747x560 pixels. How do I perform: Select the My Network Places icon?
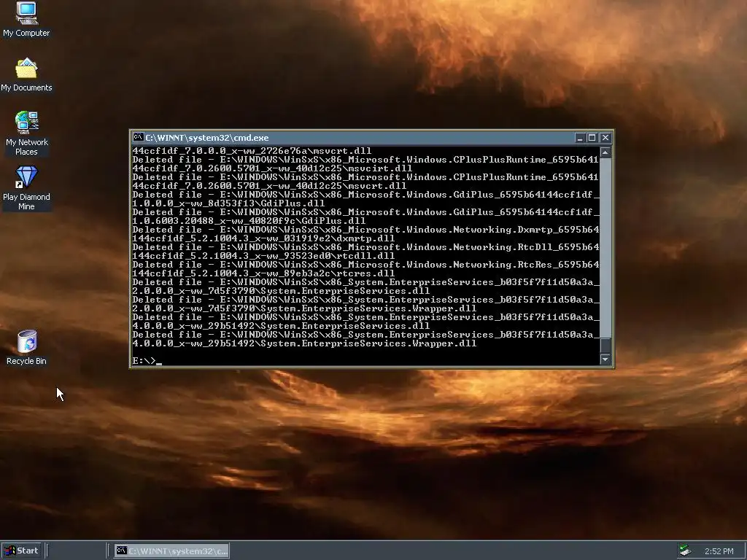[x=26, y=133]
